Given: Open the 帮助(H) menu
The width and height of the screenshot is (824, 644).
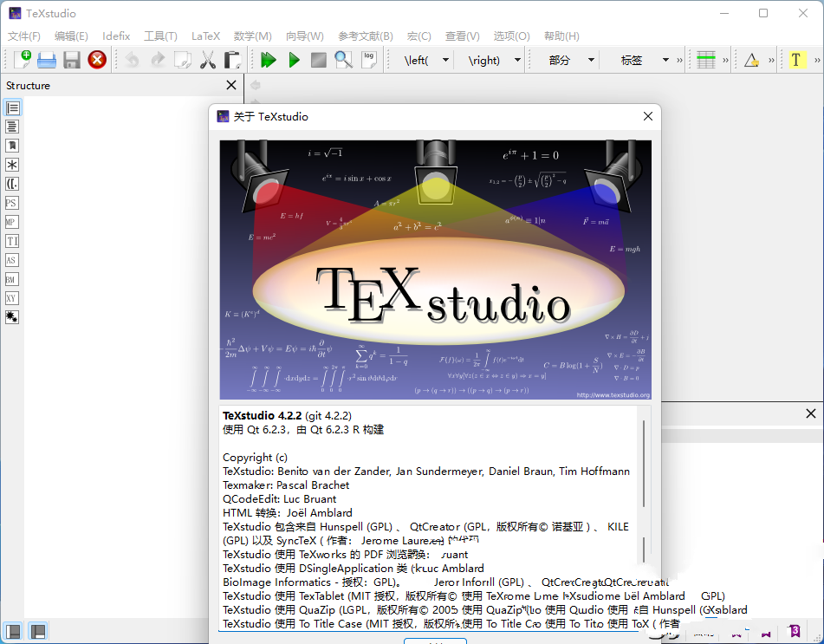Looking at the screenshot, I should (x=561, y=36).
